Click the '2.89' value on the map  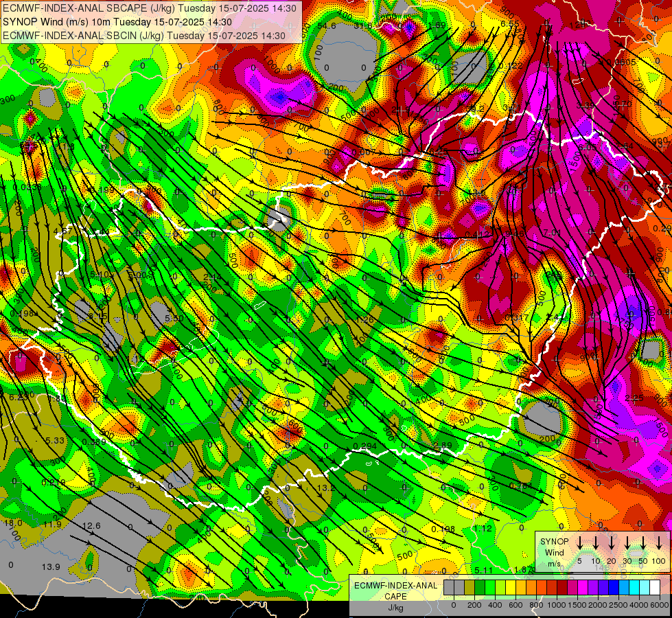click(443, 445)
